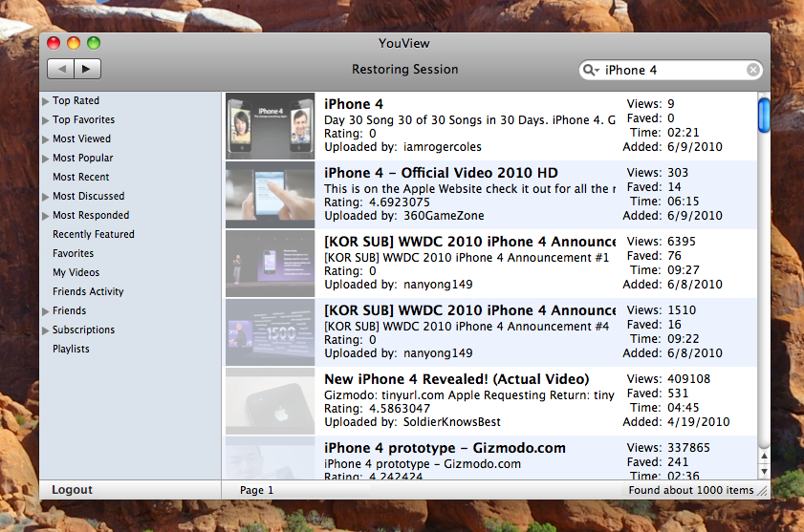Click the Logout button
This screenshot has height=532, width=804.
coord(73,489)
